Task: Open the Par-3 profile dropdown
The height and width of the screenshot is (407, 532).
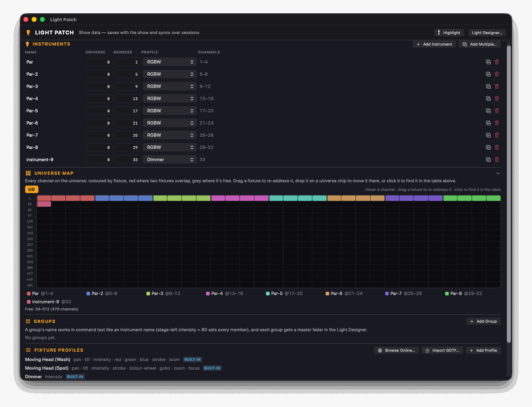Action: click(x=170, y=86)
